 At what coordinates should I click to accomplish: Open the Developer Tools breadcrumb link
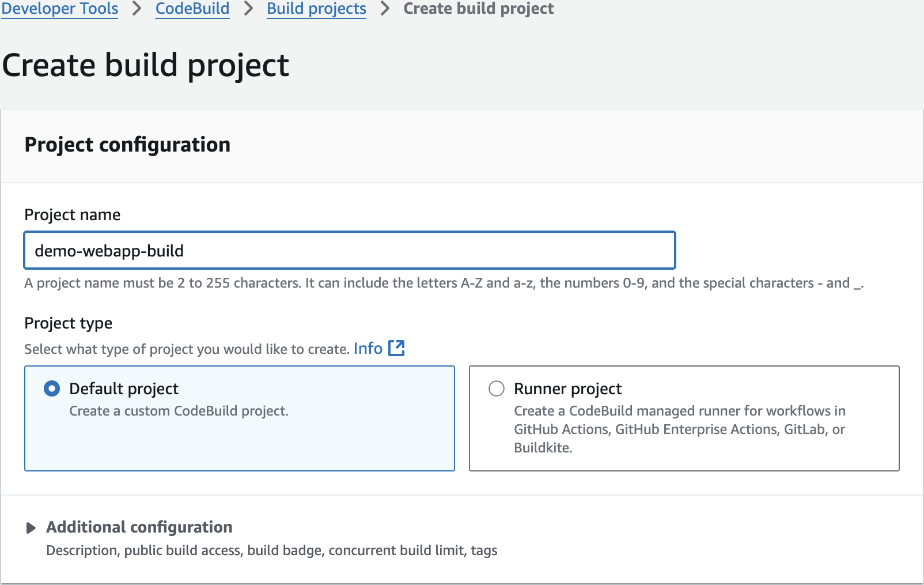[59, 9]
